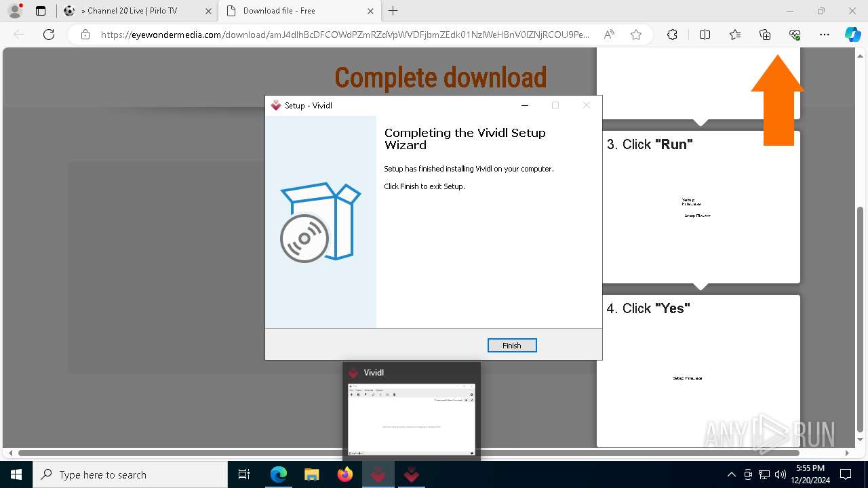The image size is (868, 488).
Task: Click the Vividl thumbnail title label
Action: tap(374, 373)
